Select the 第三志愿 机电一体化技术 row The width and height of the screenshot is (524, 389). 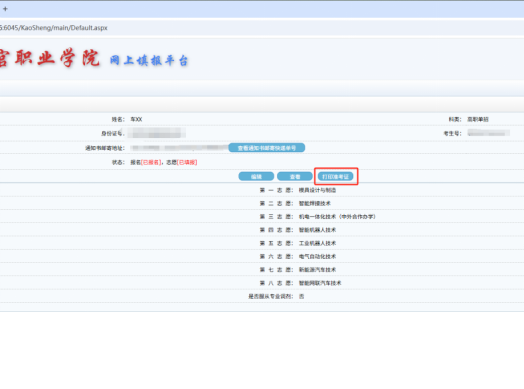pyautogui.click(x=262, y=217)
